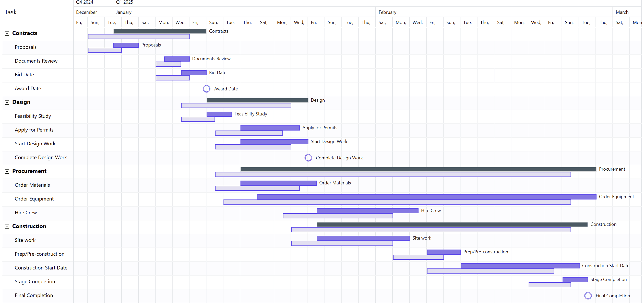The width and height of the screenshot is (644, 306).
Task: Click the Prep/Pre-construction bar label
Action: [x=485, y=252]
